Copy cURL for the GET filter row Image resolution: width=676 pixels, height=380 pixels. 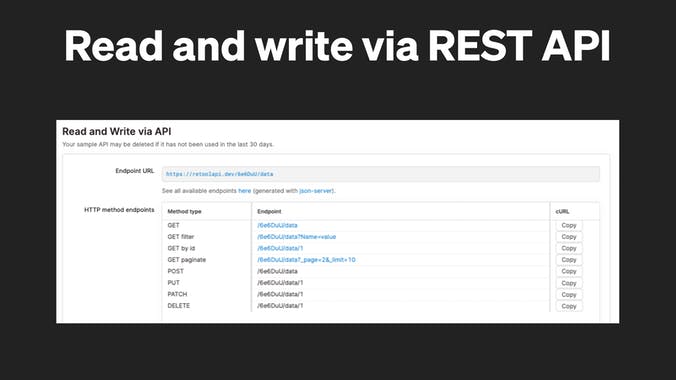(x=569, y=237)
